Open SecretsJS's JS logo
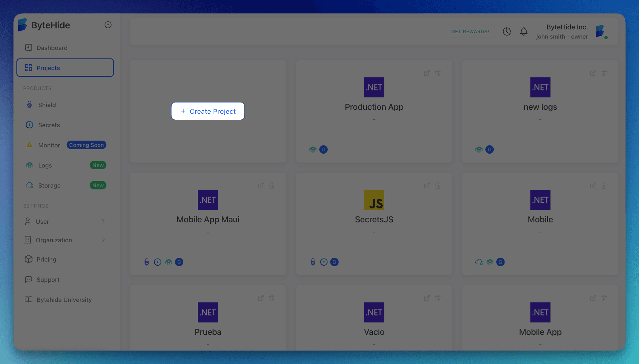The width and height of the screenshot is (639, 364). click(374, 200)
